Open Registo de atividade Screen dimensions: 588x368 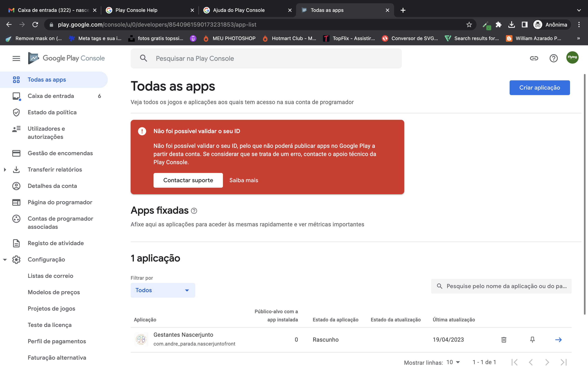tap(54, 243)
